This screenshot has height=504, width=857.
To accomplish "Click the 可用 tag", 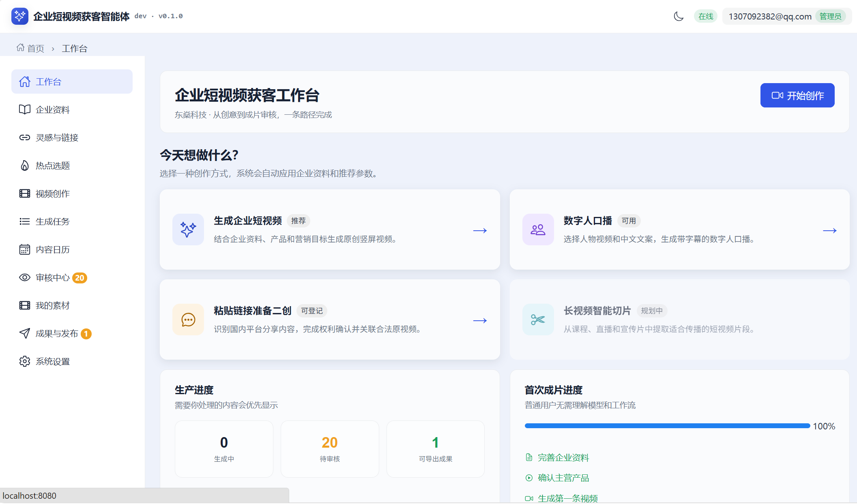I will 629,221.
